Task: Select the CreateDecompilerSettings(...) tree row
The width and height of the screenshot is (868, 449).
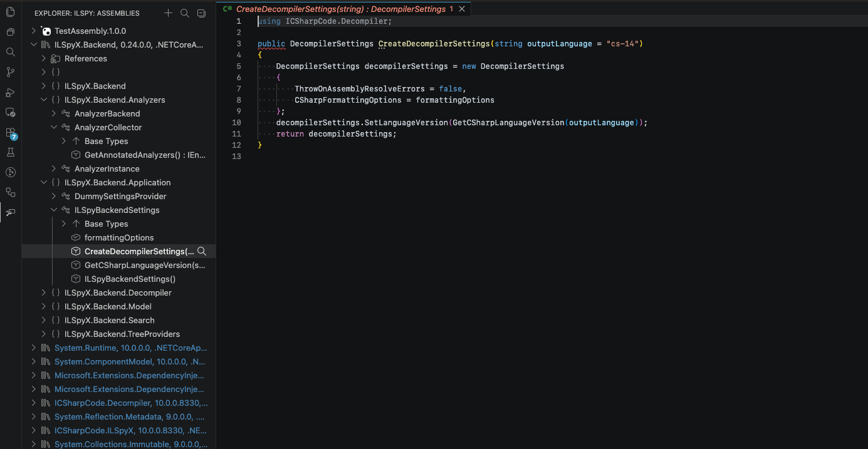Action: (x=118, y=251)
